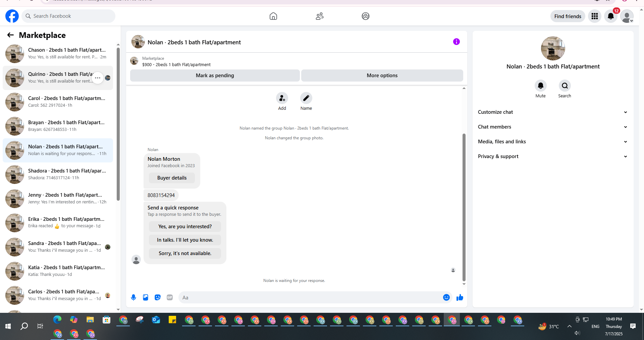Screen dimensions: 644x340
Task: Click the Find friends button
Action: point(568,16)
